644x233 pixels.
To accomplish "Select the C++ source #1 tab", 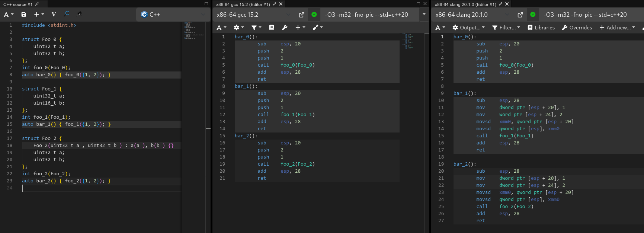I will [x=18, y=4].
